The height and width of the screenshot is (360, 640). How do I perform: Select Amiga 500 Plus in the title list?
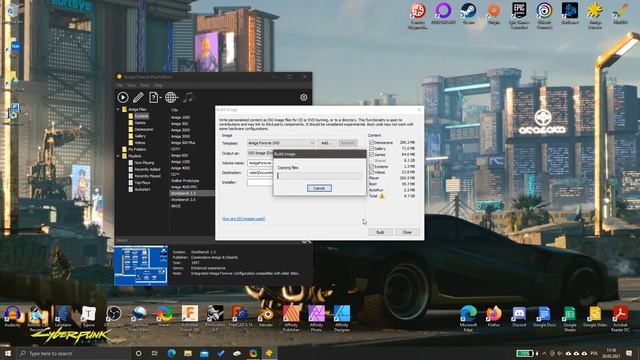(183, 143)
